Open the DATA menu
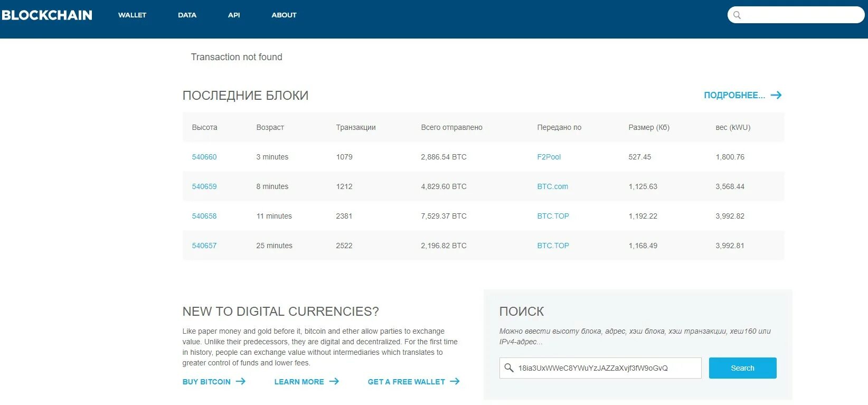This screenshot has height=405, width=868. (x=187, y=15)
